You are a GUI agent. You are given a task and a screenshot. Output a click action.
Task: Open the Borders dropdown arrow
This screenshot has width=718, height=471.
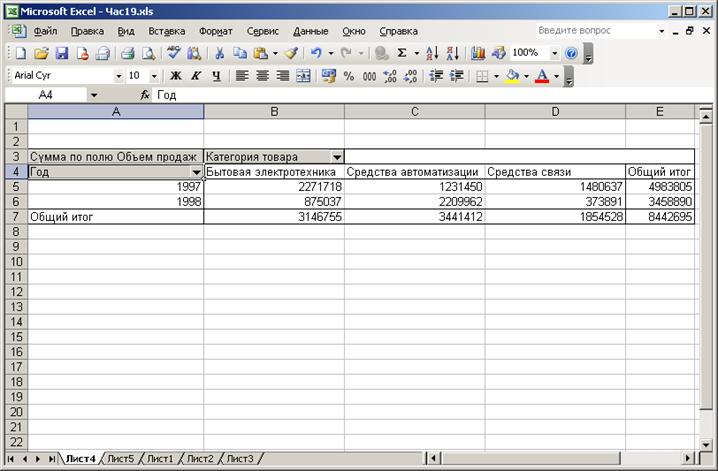(496, 76)
